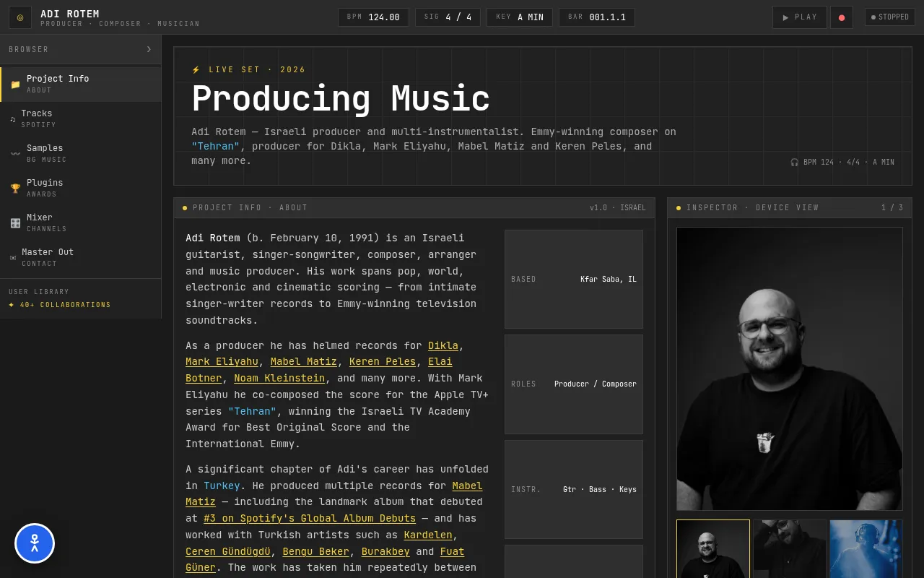This screenshot has width=924, height=578.
Task: Click the mixer sliders icon beside Mixer
Action: pyautogui.click(x=15, y=223)
